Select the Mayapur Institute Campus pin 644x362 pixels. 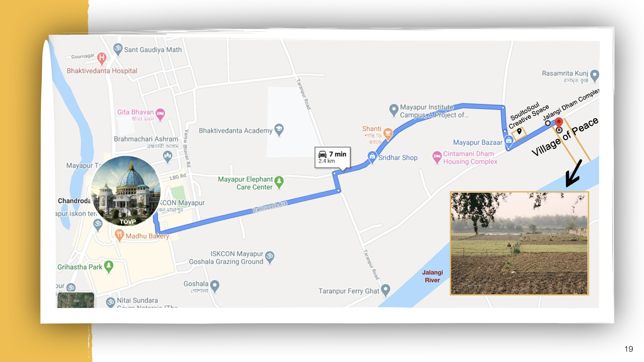(x=393, y=110)
